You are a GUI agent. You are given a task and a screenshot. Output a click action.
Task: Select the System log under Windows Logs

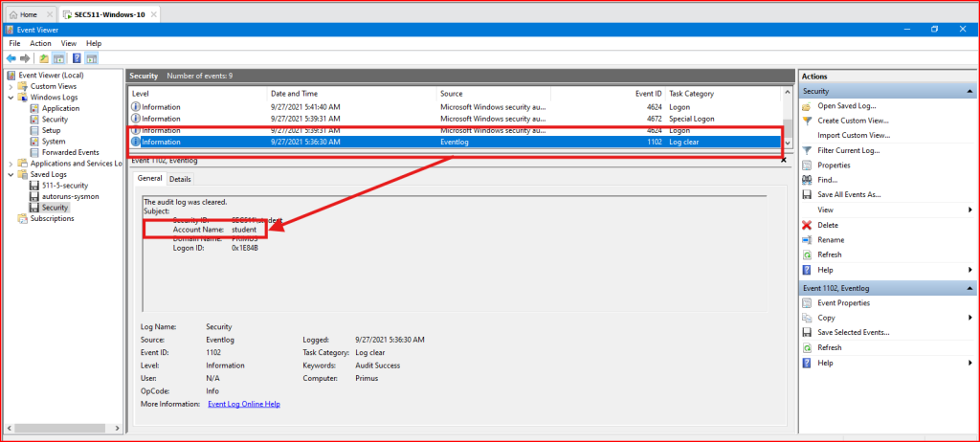(54, 142)
